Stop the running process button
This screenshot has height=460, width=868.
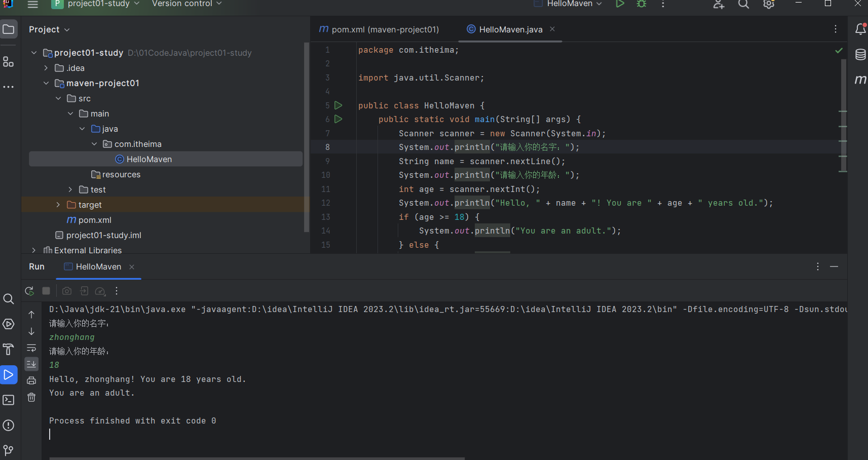pos(46,291)
